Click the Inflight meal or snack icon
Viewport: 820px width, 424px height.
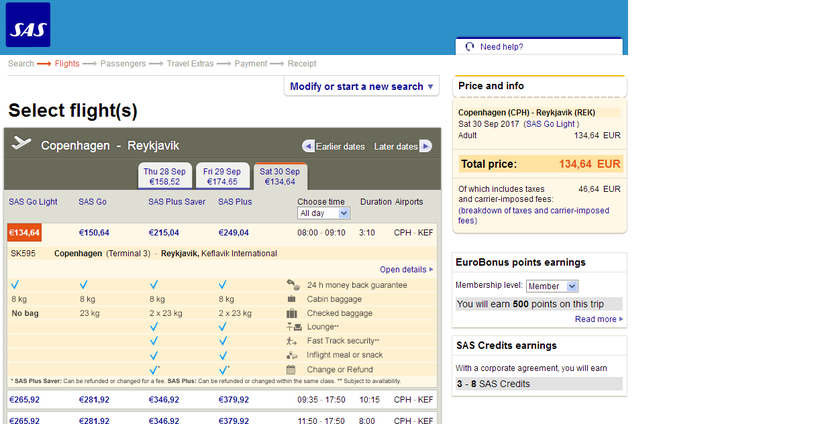coord(292,355)
